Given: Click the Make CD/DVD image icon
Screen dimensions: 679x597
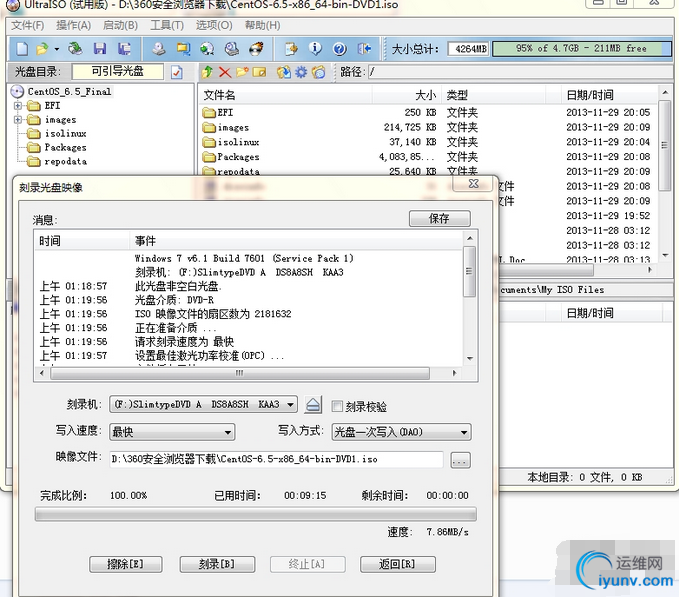Looking at the screenshot, I should point(159,48).
